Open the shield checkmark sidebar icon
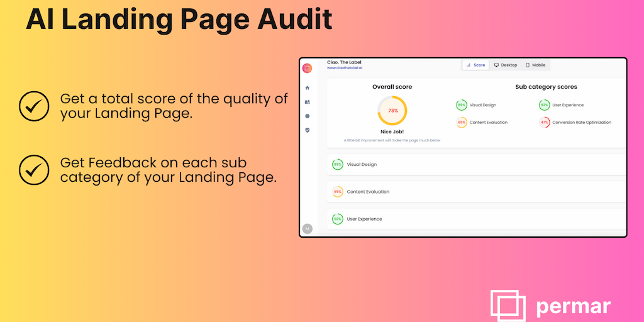Screen dimensions: 644x322 (x=307, y=130)
